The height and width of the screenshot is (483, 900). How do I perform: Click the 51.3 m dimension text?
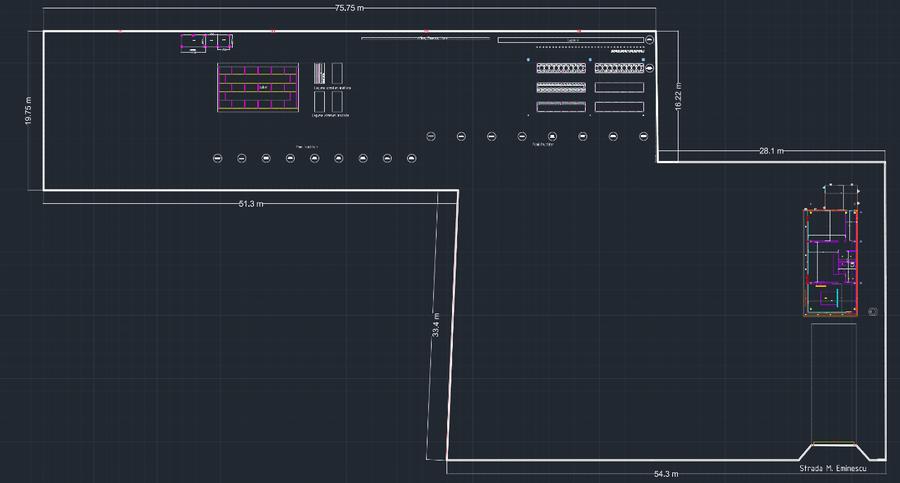coord(251,204)
